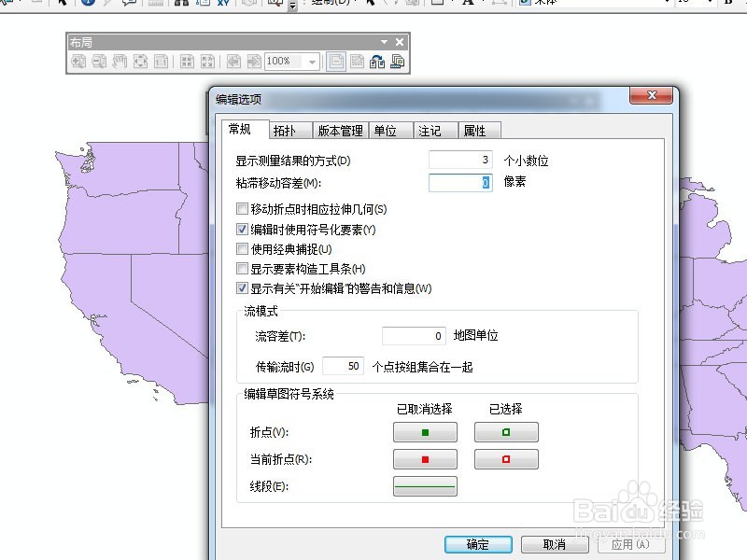Open the Data Driven Pages toolbar icon
Viewport: 747px width, 560px height.
coord(398,62)
